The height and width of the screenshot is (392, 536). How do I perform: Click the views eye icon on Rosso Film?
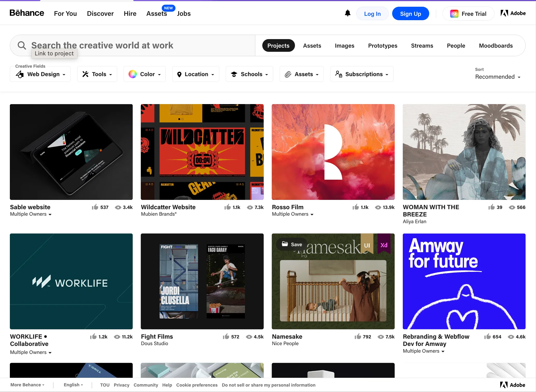pos(378,207)
